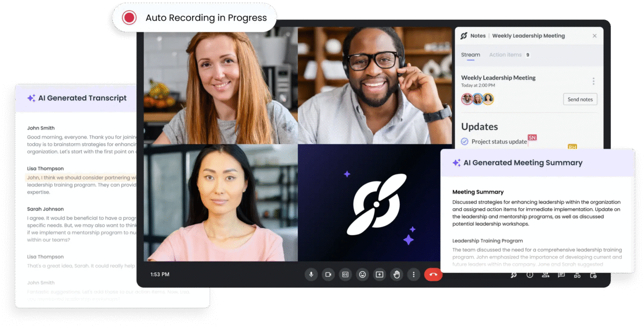This screenshot has width=644, height=326.
Task: Click the Send notes button
Action: click(x=580, y=99)
